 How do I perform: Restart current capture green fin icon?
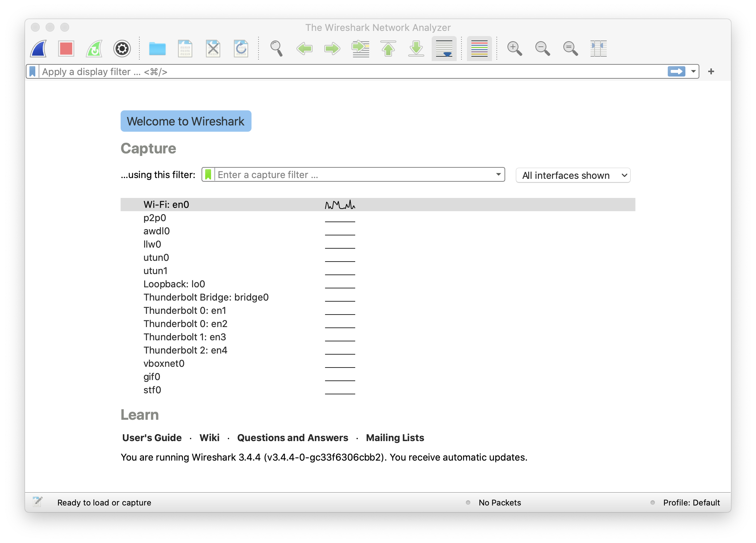pyautogui.click(x=94, y=49)
